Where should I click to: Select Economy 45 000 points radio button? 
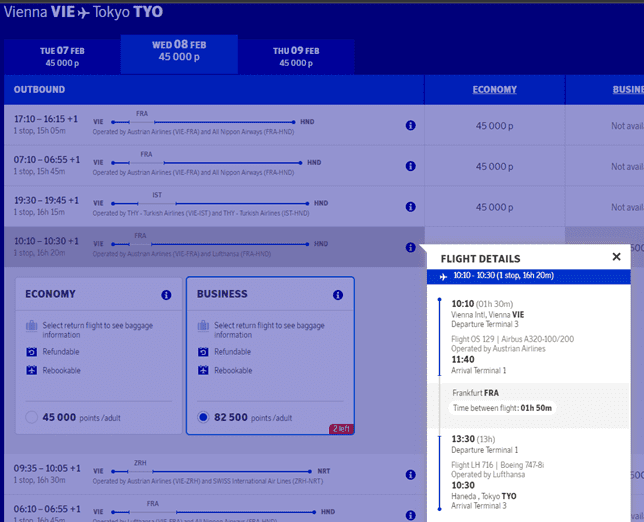pyautogui.click(x=32, y=417)
